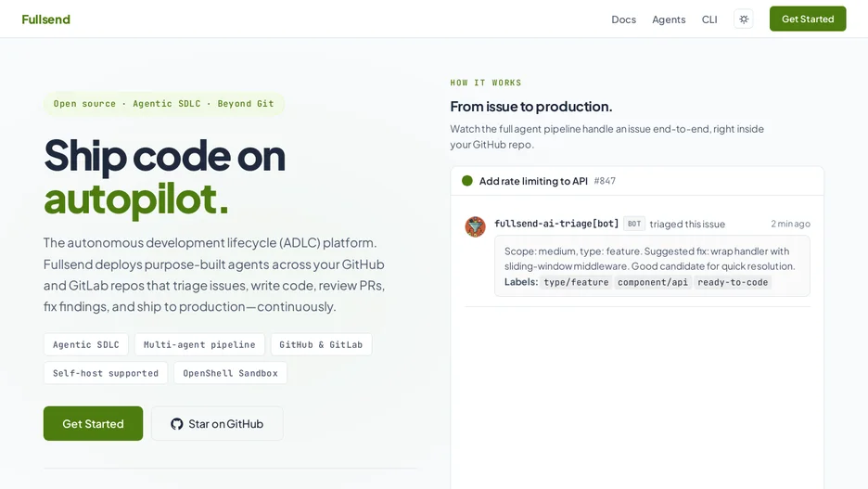The height and width of the screenshot is (489, 868).
Task: Click the Add rate limiting to API title
Action: [533, 181]
